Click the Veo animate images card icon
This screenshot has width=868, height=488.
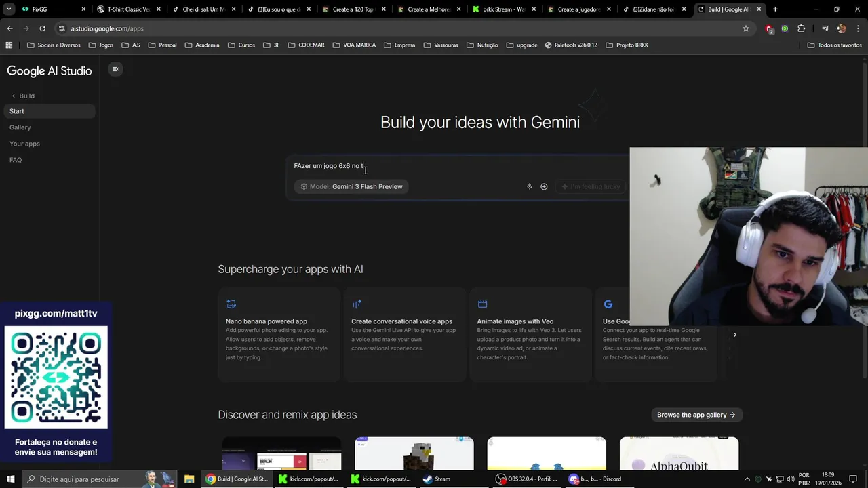tap(482, 304)
